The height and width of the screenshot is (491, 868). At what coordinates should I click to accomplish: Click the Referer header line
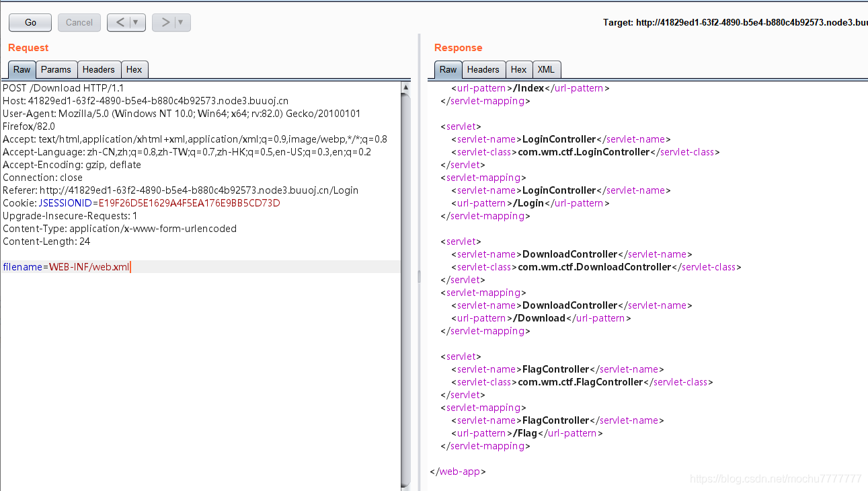pos(181,190)
